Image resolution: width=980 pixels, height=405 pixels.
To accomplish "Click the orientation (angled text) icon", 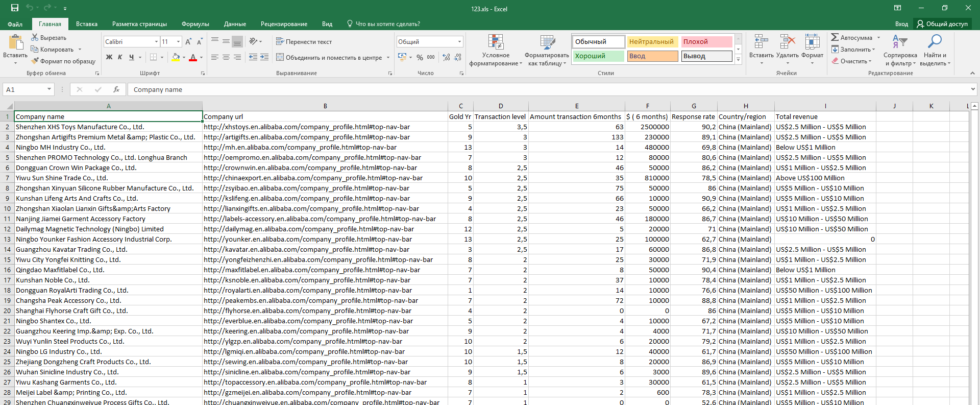I will 253,41.
